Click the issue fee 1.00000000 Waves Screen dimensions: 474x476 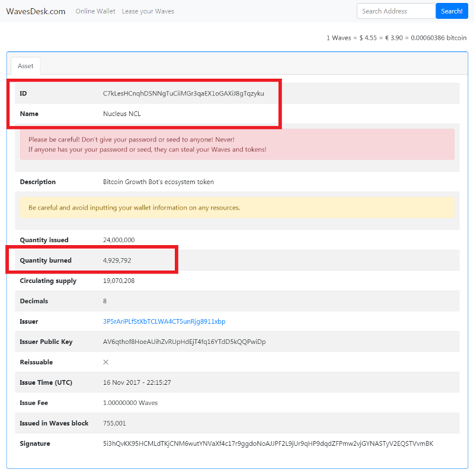point(130,403)
